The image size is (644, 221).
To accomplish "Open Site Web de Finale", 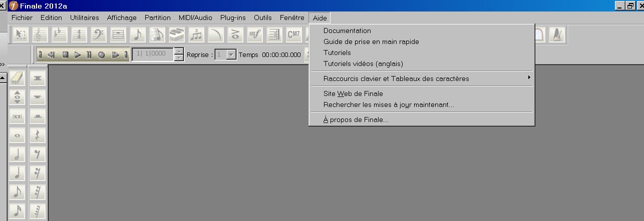I will click(x=353, y=93).
